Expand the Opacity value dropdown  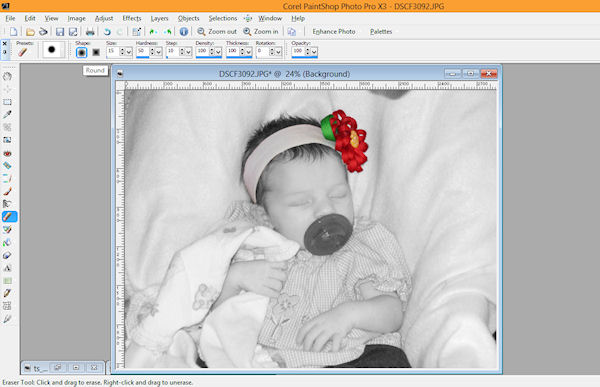[314, 52]
